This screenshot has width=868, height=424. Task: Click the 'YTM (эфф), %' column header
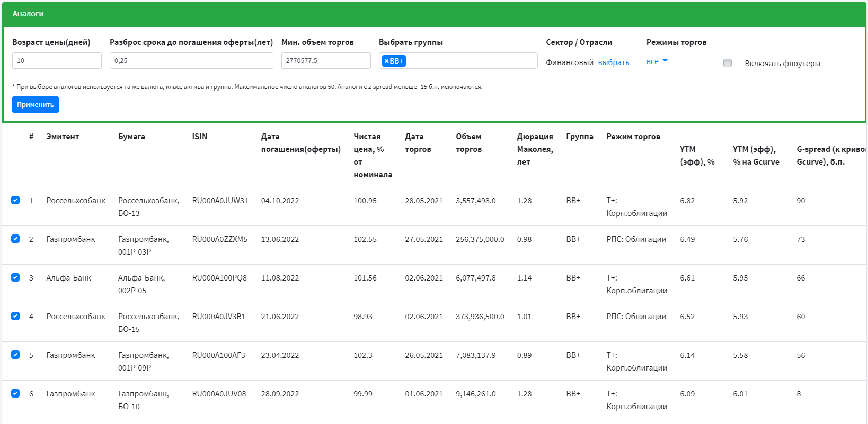pyautogui.click(x=697, y=156)
